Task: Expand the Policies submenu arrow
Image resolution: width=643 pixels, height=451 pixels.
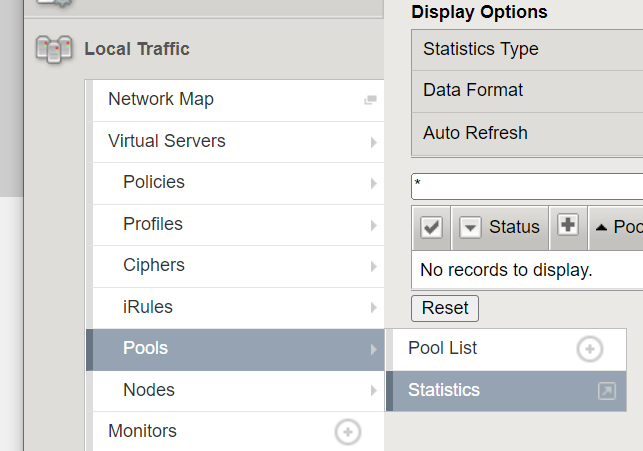Action: [x=373, y=183]
